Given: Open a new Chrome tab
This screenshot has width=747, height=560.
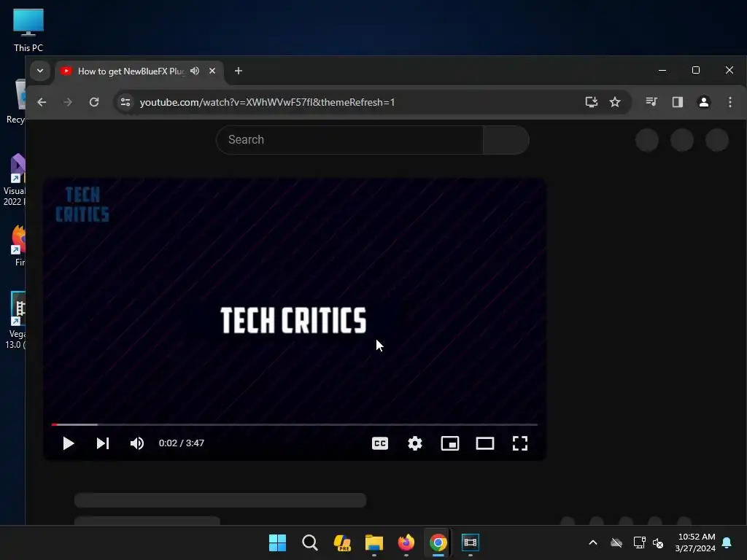Looking at the screenshot, I should [239, 71].
